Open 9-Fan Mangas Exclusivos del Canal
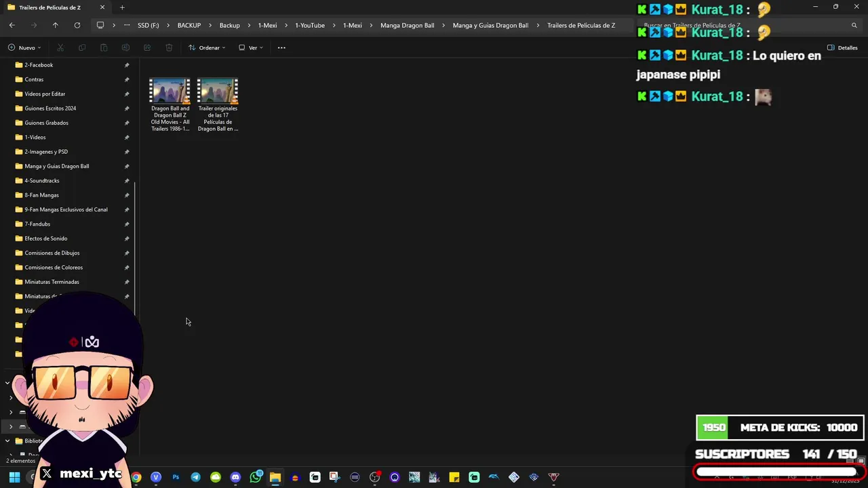Screen dimensions: 868x488 click(66, 209)
